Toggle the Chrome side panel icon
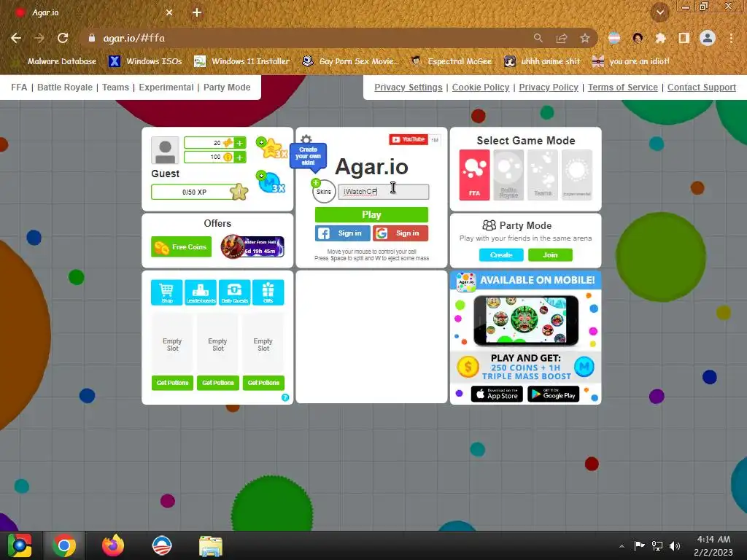The height and width of the screenshot is (560, 747). click(684, 38)
